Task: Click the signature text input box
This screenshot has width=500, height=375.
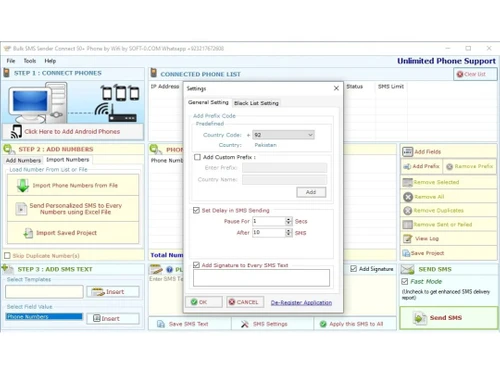Action: coord(261,278)
